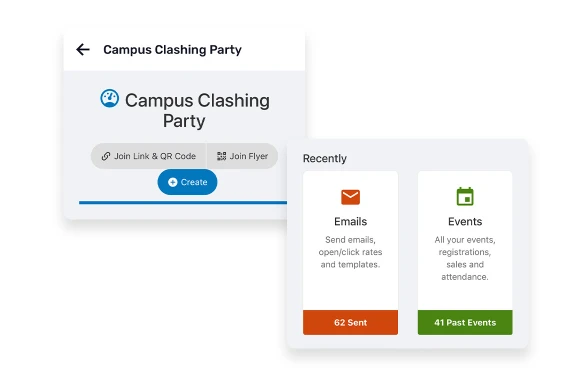Screen dimensions: 580x380
Task: Click the Events card description text
Action: click(x=465, y=258)
